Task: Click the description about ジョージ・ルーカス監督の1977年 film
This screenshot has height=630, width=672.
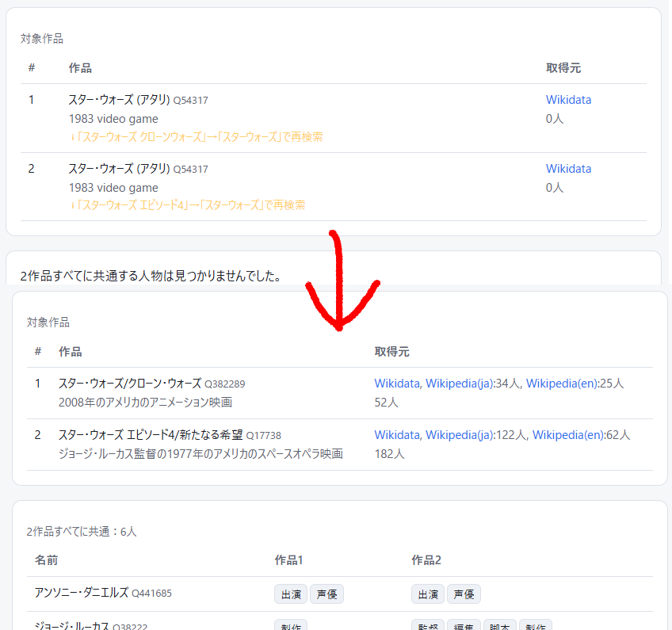Action: (x=200, y=454)
